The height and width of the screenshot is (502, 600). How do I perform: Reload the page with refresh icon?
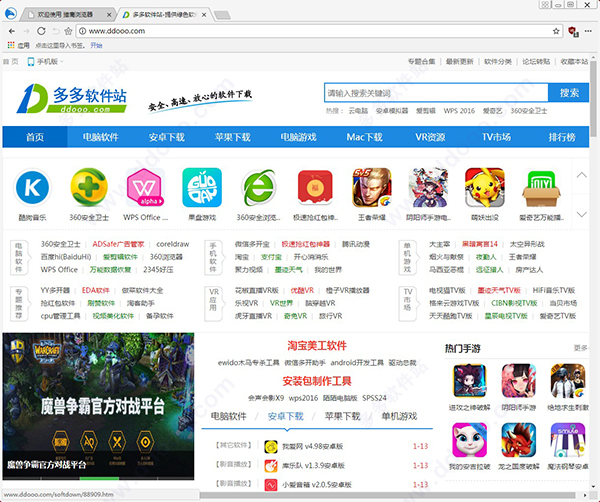(41, 31)
